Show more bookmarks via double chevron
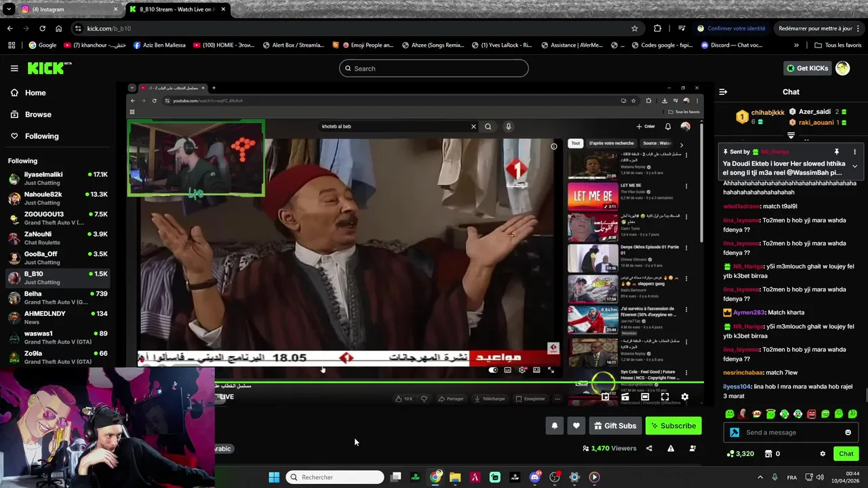 796,45
